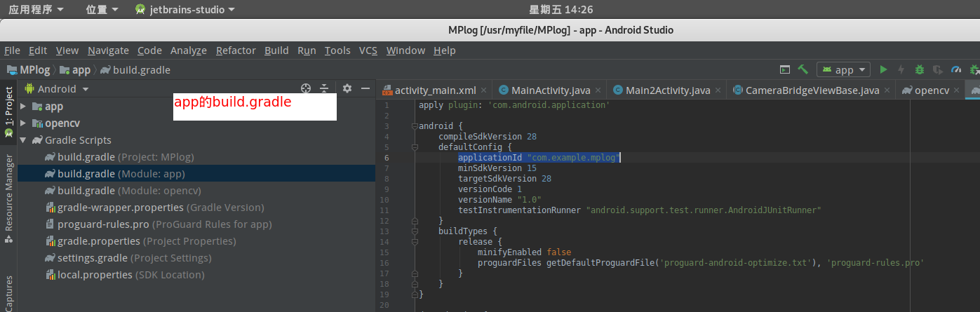This screenshot has width=980, height=312.
Task: Toggle the Captures side tool tab
Action: click(x=8, y=292)
